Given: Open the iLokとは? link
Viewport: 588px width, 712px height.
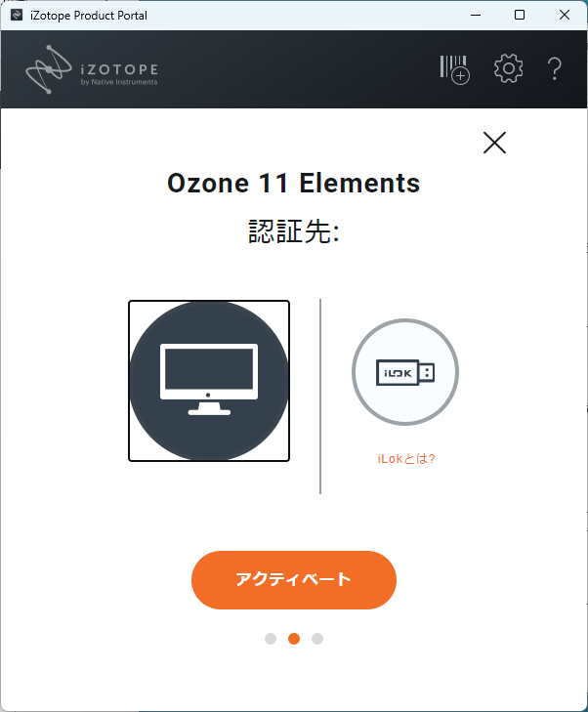Looking at the screenshot, I should point(406,459).
